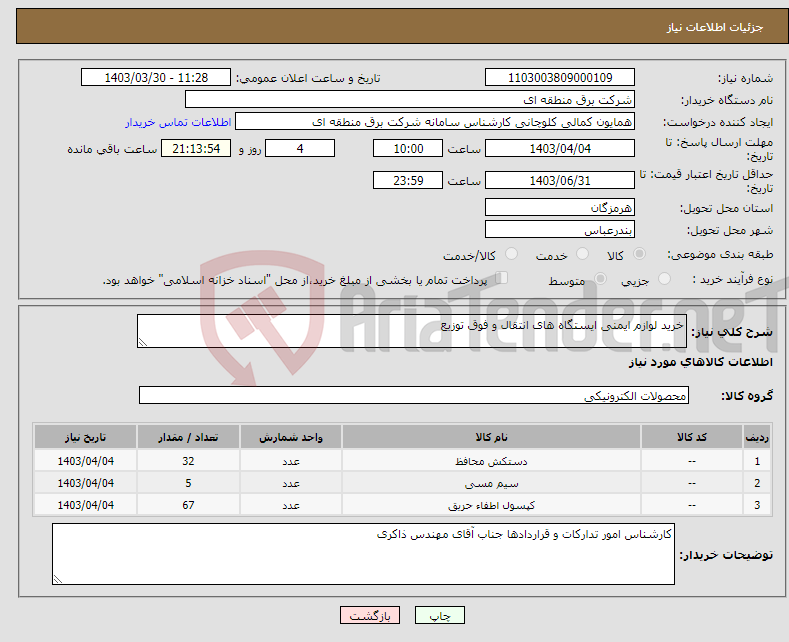Click quantity 5 in the copper wire row

pos(188,483)
